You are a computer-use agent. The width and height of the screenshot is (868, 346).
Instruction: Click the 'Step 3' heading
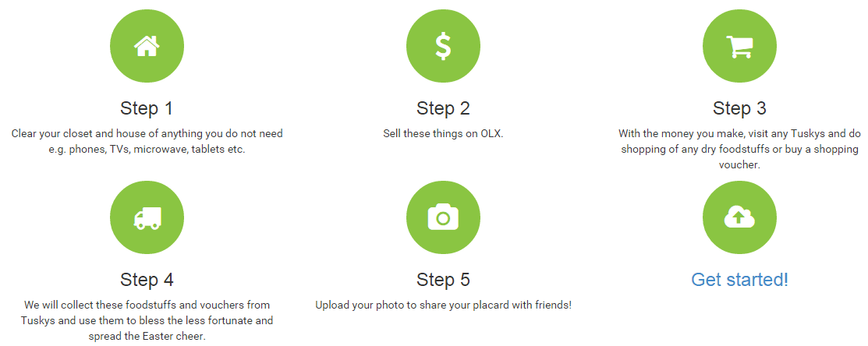click(x=739, y=108)
